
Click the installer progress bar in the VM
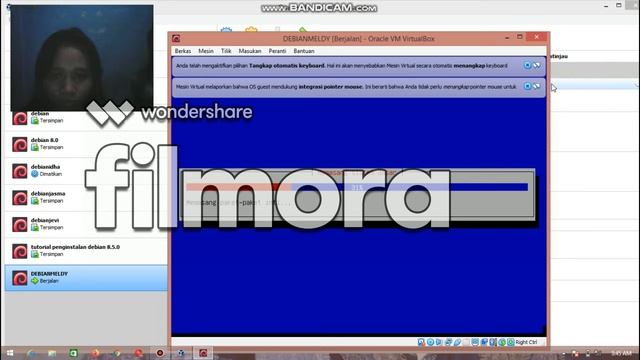click(357, 187)
